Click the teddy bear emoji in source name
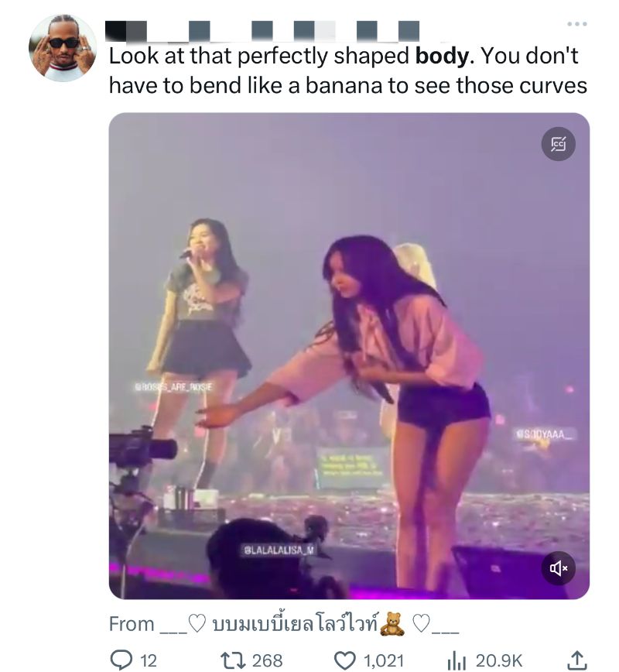Viewport: 619px width, 672px height. point(392,624)
